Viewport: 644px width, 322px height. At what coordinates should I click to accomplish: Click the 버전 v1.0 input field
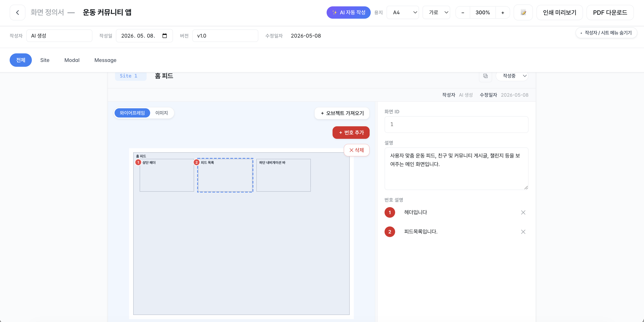point(225,36)
